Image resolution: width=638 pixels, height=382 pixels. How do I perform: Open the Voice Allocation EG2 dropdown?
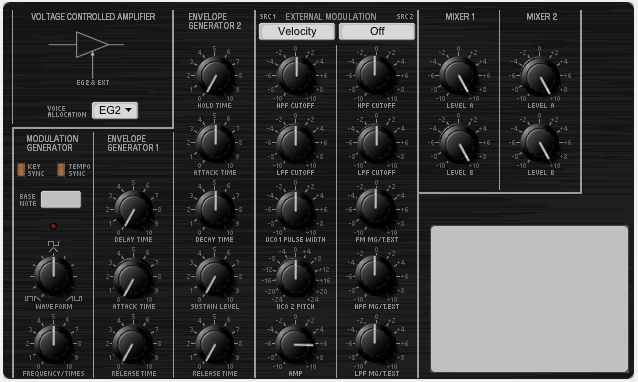click(115, 110)
